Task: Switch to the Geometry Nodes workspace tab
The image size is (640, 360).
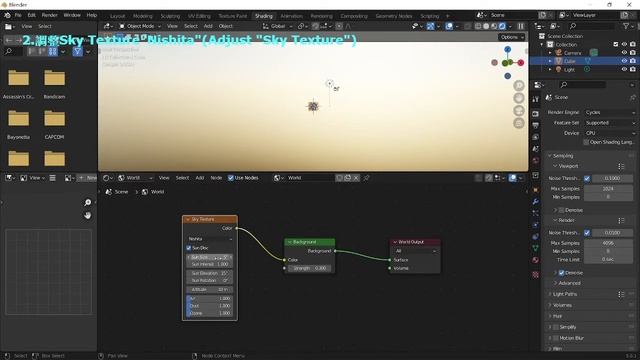Action: pos(394,16)
